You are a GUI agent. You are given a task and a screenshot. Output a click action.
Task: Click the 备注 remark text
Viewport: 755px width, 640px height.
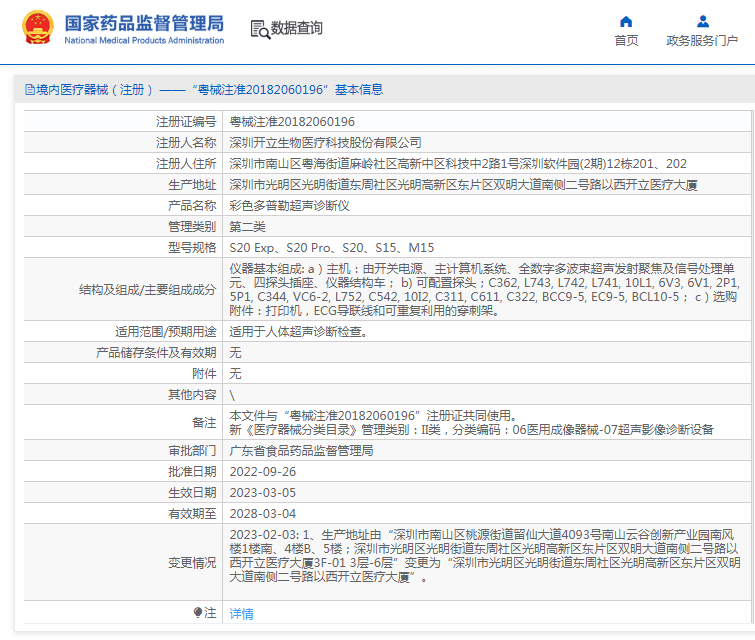(471, 422)
